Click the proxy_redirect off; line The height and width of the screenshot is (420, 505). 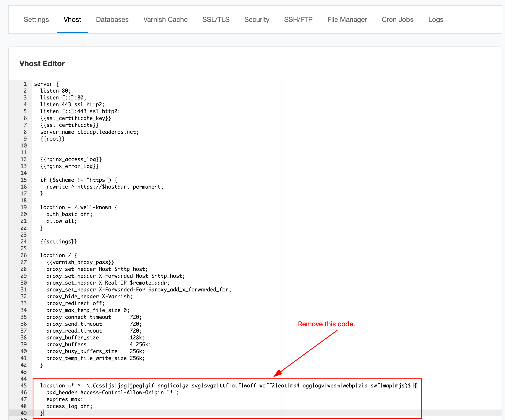click(x=75, y=303)
